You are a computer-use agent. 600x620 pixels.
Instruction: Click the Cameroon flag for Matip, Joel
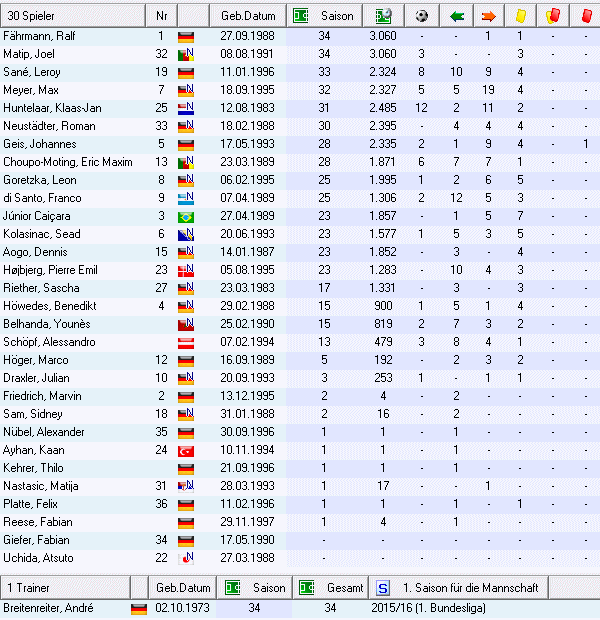[x=186, y=54]
